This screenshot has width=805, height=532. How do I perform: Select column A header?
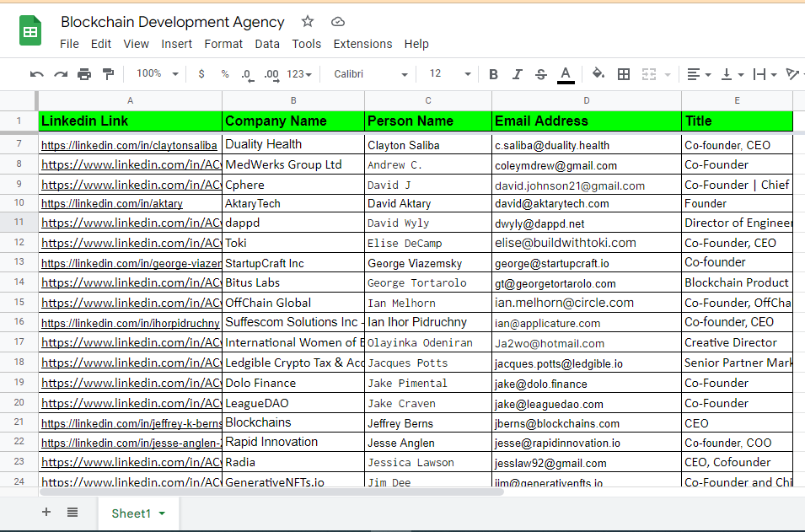pos(131,100)
